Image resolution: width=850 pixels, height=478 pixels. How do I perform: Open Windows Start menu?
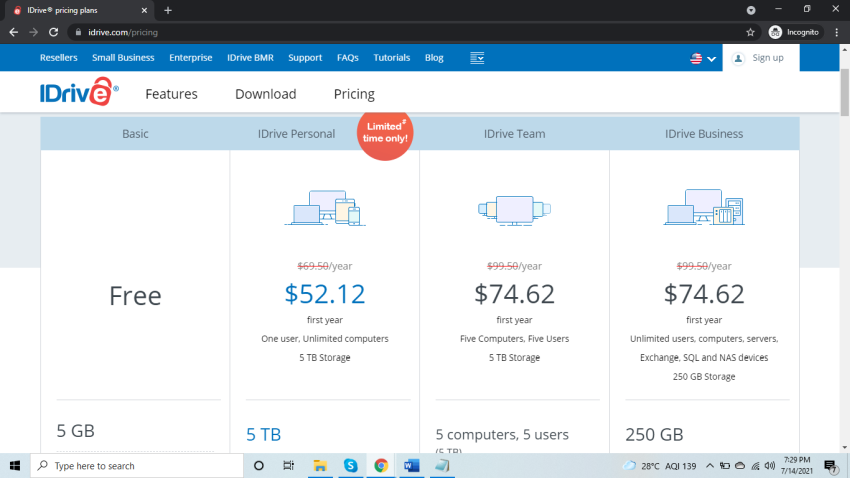tap(15, 466)
